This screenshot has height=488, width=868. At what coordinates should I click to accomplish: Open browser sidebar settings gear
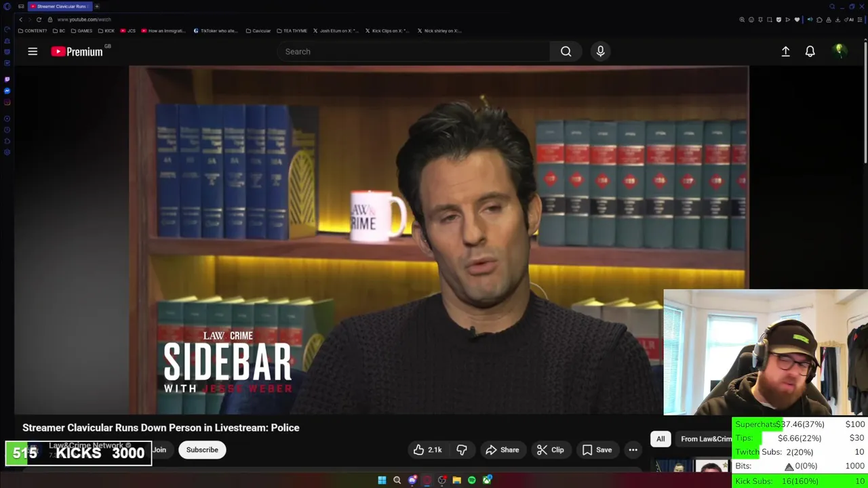(7, 152)
